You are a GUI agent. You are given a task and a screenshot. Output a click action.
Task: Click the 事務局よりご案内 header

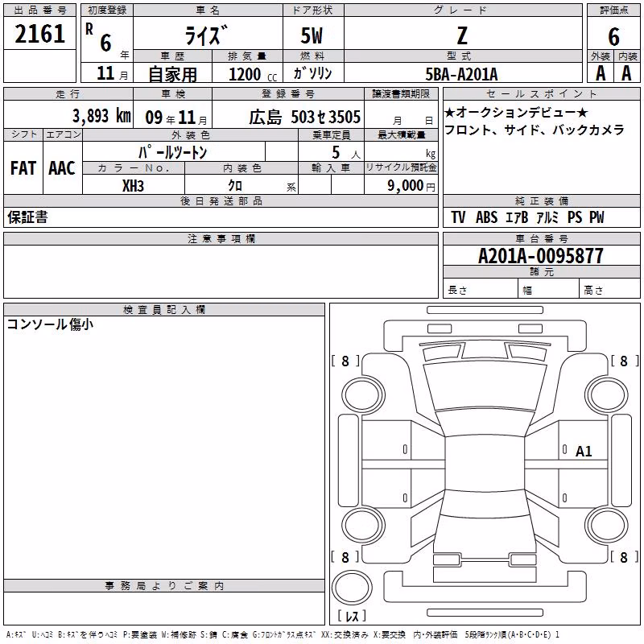pos(164,586)
